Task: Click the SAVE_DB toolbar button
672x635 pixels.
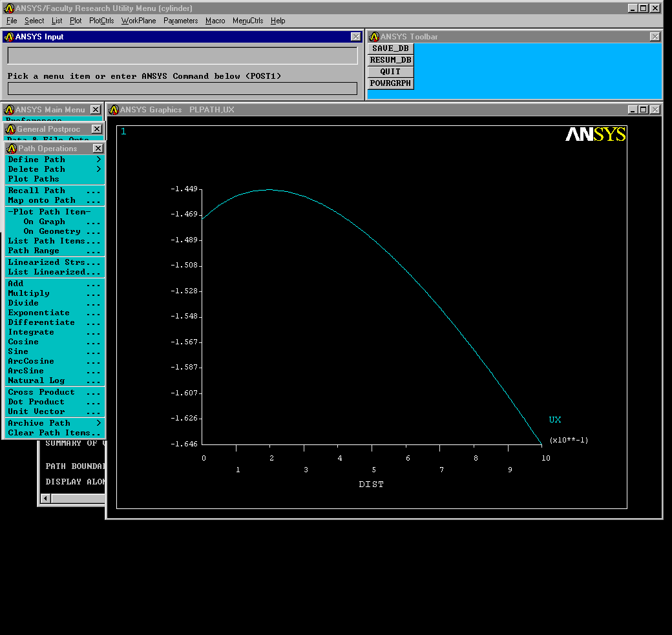Action: tap(390, 48)
